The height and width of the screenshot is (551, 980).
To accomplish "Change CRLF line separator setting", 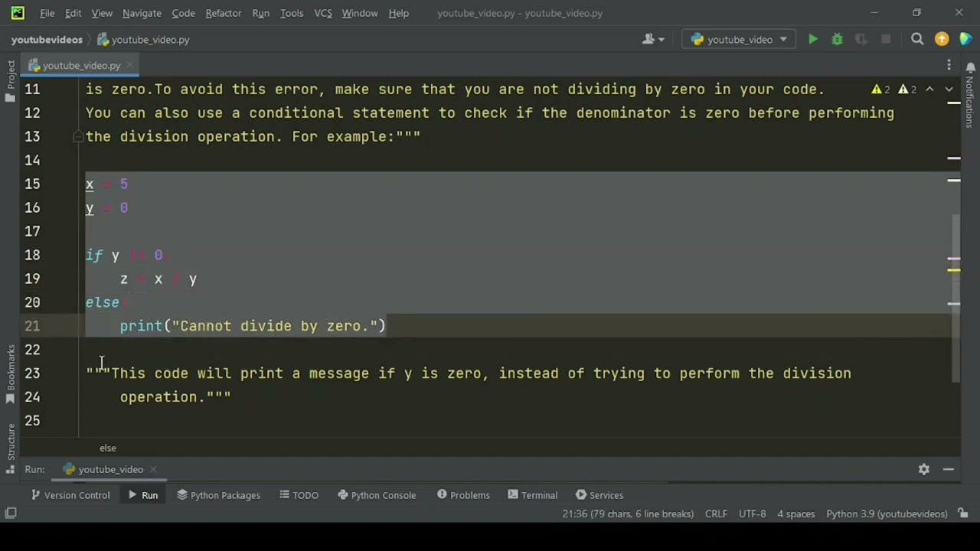I will click(716, 514).
